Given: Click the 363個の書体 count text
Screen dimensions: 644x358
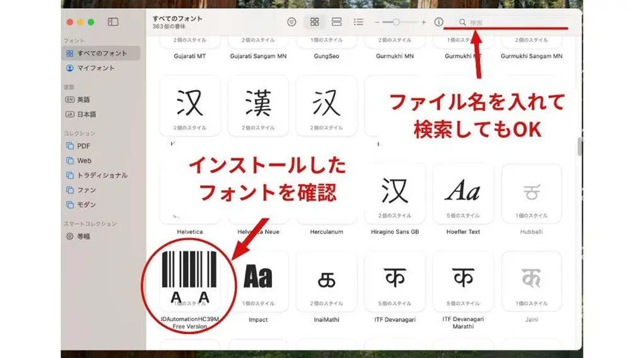Looking at the screenshot, I should point(169,26).
